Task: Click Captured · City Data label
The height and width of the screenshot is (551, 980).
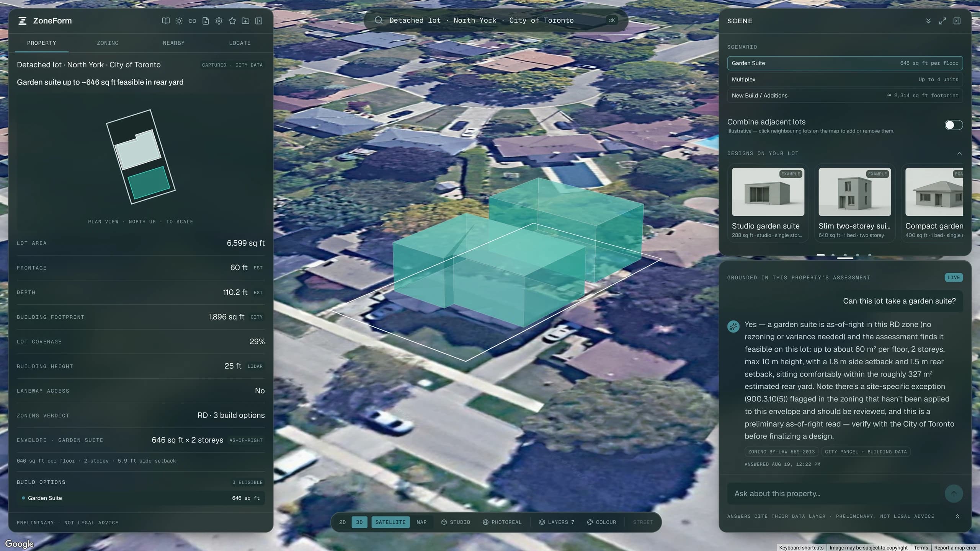Action: 232,65
